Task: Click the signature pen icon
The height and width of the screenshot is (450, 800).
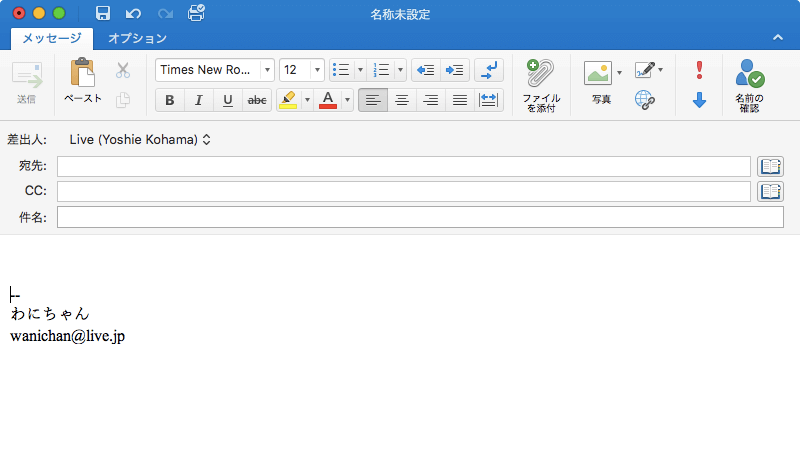Action: (x=645, y=69)
